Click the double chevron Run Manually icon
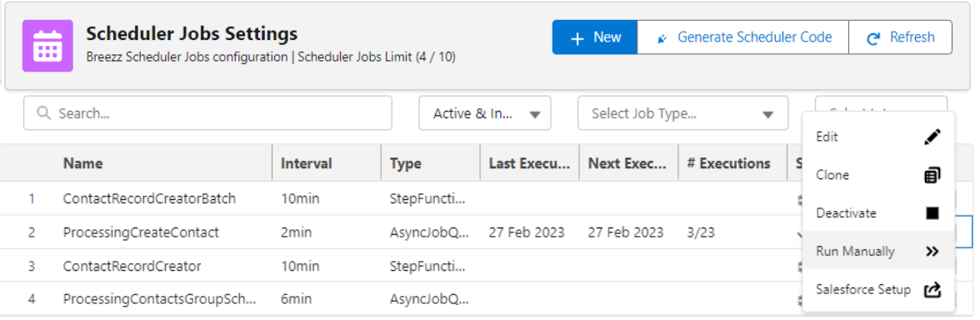 click(932, 252)
